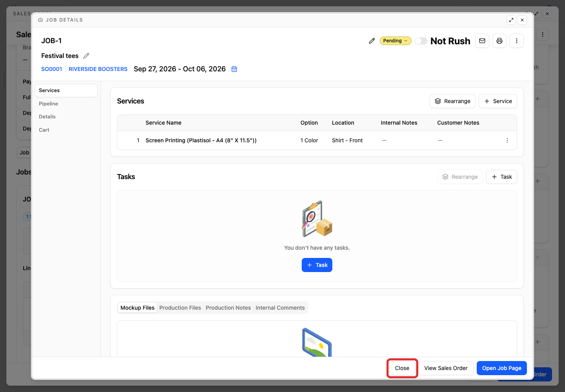The height and width of the screenshot is (392, 565).
Task: Email the job via envelope icon
Action: 482,41
